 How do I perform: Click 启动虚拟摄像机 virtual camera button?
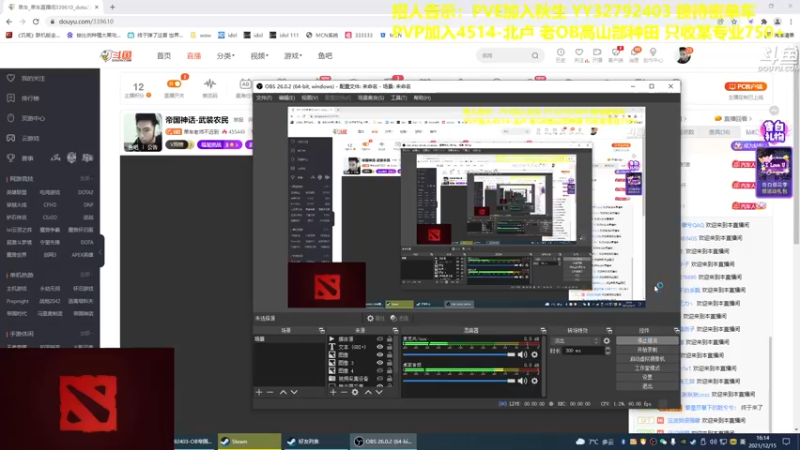[647, 359]
